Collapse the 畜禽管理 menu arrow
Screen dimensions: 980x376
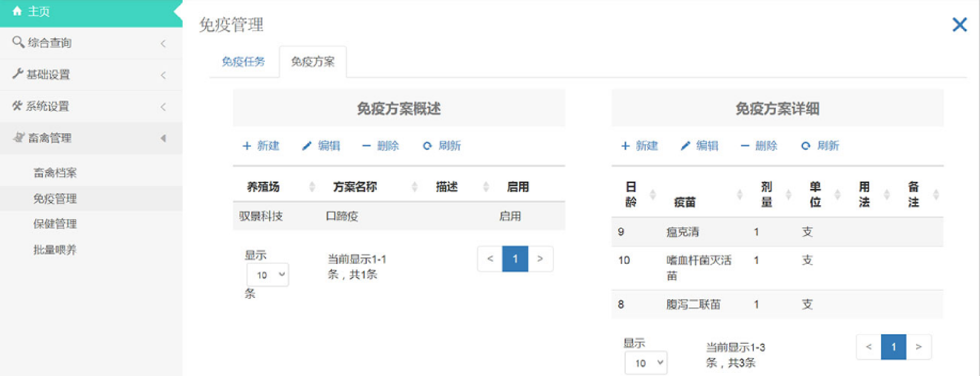163,138
